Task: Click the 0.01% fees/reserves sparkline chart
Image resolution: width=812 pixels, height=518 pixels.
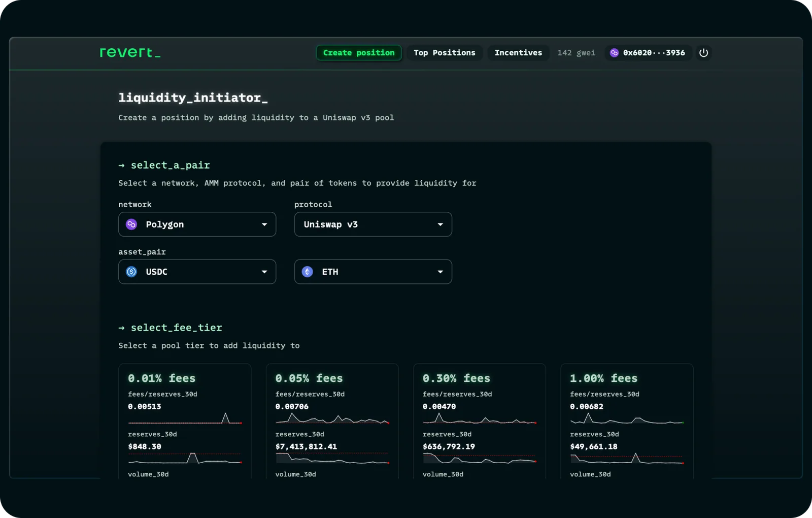Action: [185, 418]
